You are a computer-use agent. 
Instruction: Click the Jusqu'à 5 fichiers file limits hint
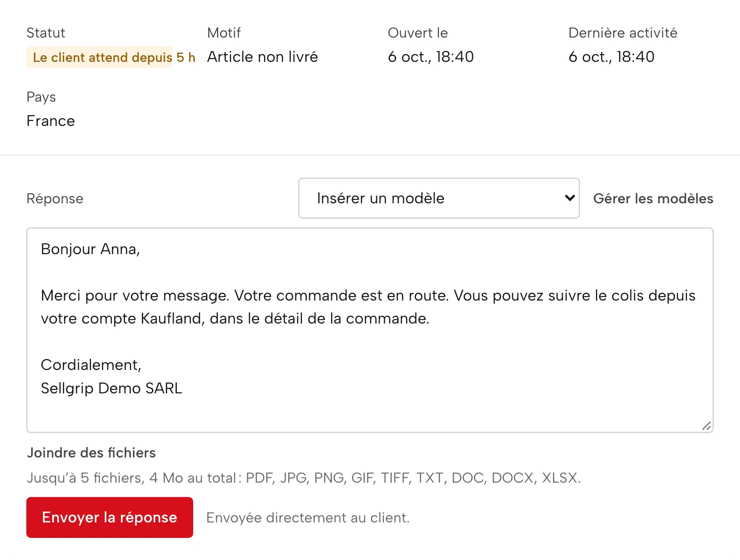click(304, 478)
